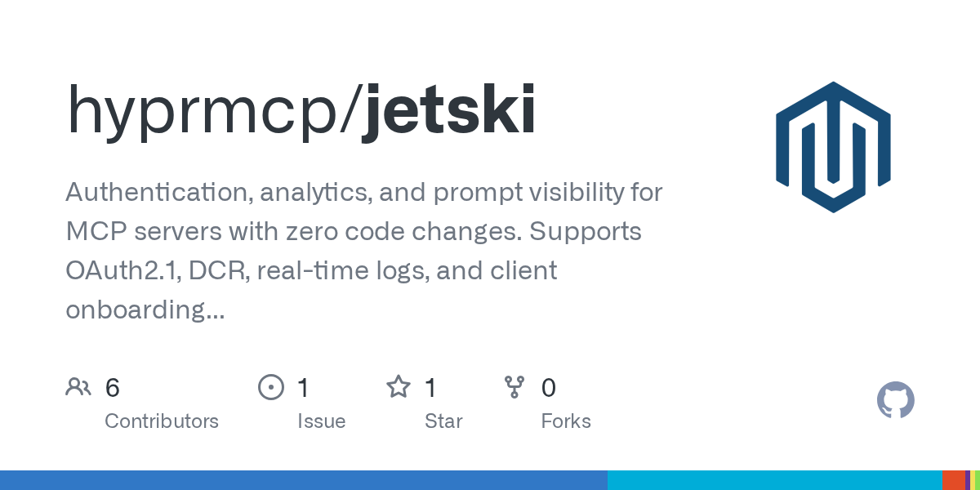This screenshot has height=490, width=980.
Task: Click the Issue circle-dot icon
Action: click(x=270, y=387)
